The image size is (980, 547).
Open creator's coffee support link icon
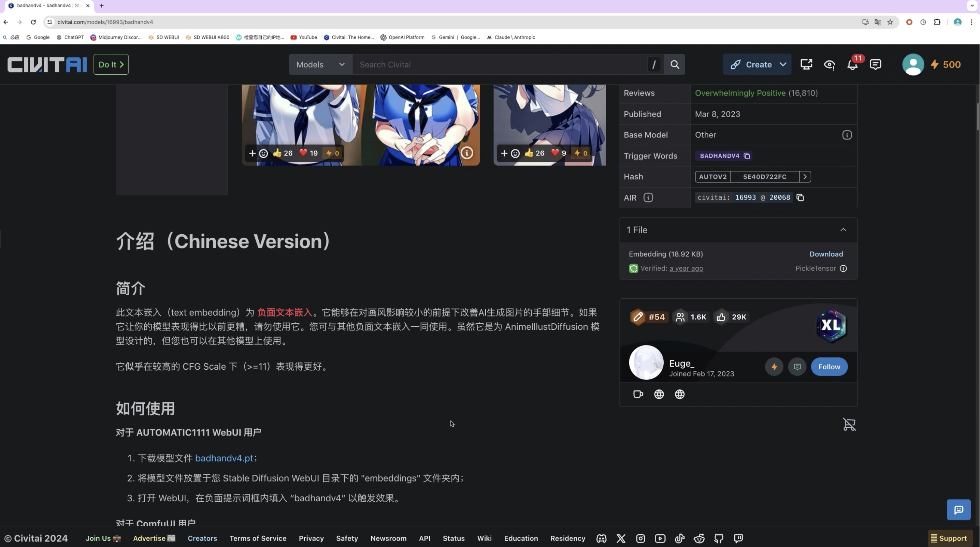638,394
